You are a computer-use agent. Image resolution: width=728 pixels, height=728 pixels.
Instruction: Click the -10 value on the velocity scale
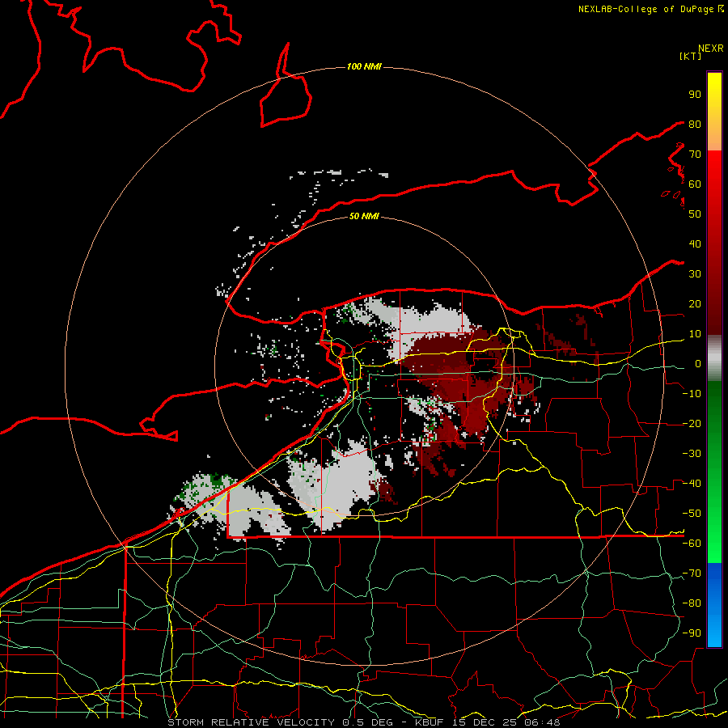(692, 394)
